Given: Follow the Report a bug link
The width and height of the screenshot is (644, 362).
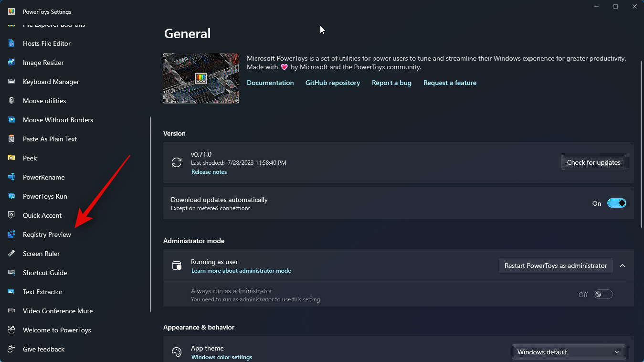Looking at the screenshot, I should (x=391, y=83).
